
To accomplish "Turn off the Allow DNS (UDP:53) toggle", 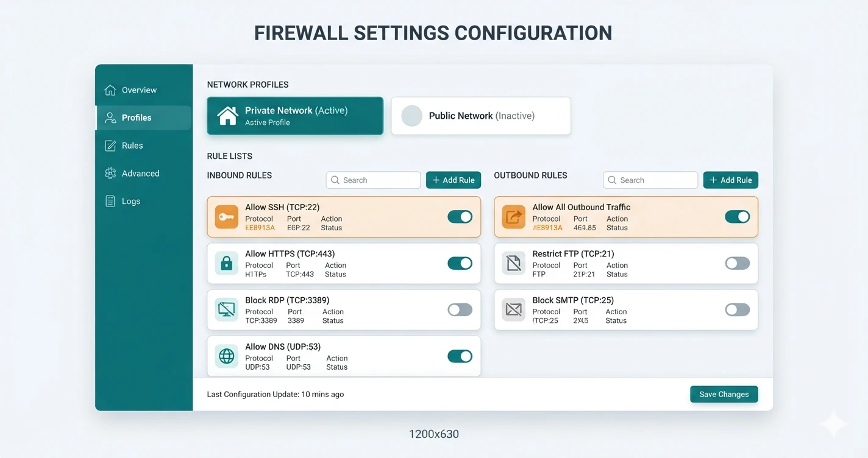I will 460,356.
